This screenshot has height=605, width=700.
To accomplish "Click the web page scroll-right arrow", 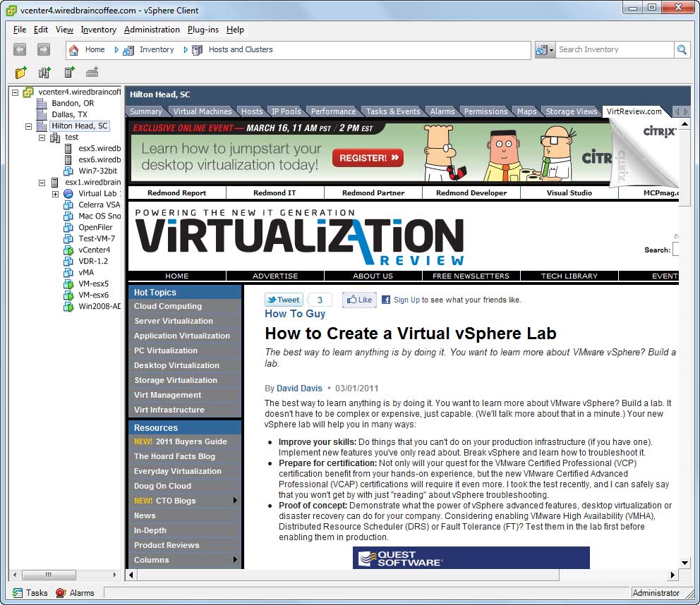I will click(672, 575).
